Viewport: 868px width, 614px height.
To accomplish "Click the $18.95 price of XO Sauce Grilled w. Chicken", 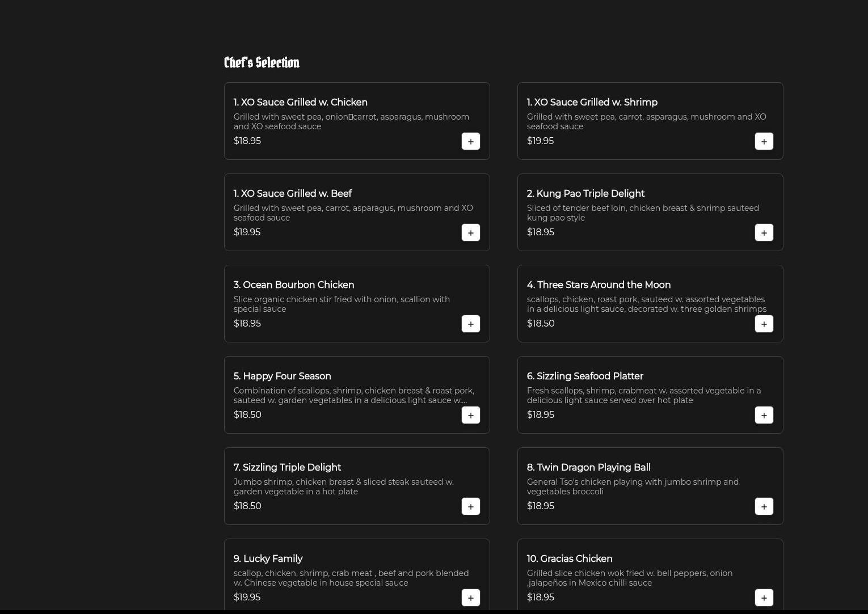I will pos(247,141).
